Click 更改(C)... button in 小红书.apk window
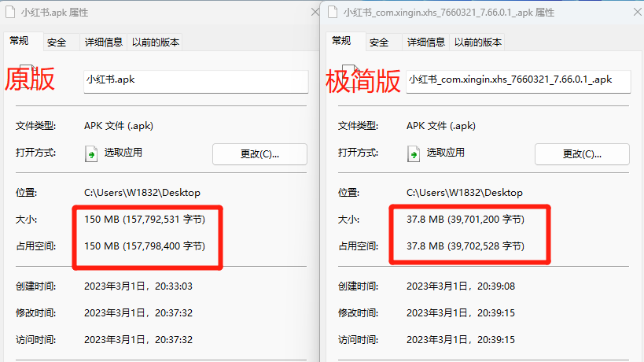644x362 pixels. click(x=259, y=154)
